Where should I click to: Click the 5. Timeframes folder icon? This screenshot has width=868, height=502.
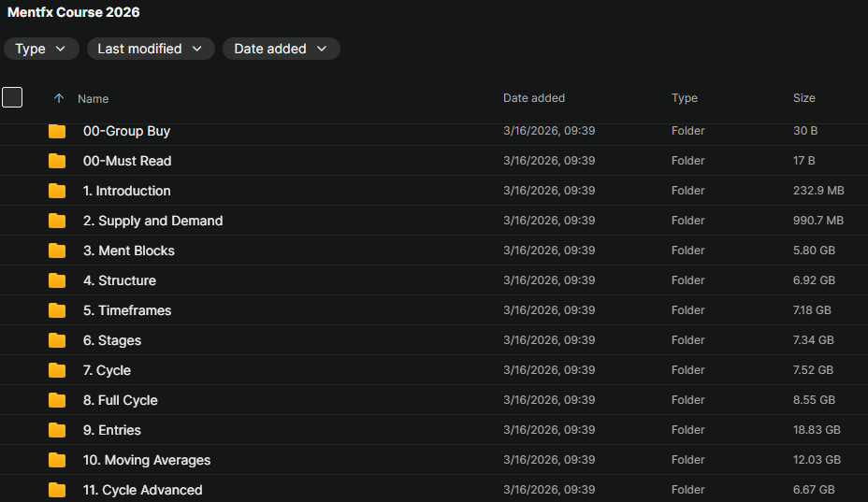pyautogui.click(x=57, y=310)
